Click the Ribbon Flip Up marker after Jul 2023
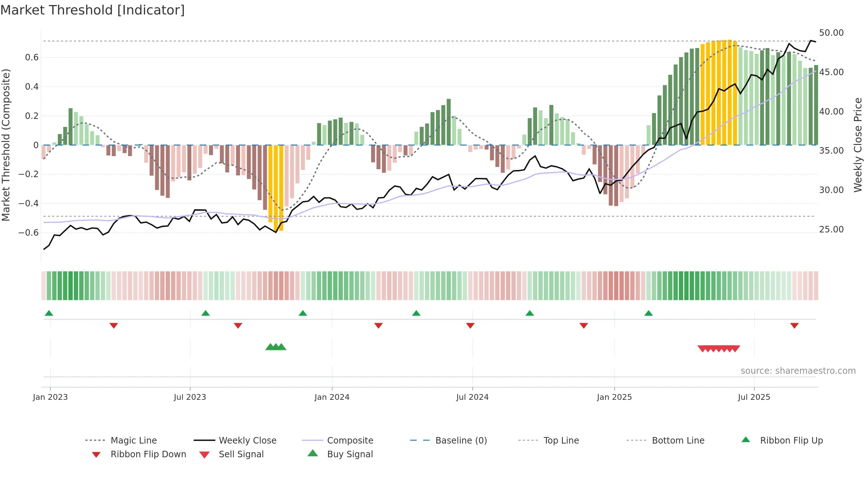Screen dimensions: 868x488 click(205, 313)
